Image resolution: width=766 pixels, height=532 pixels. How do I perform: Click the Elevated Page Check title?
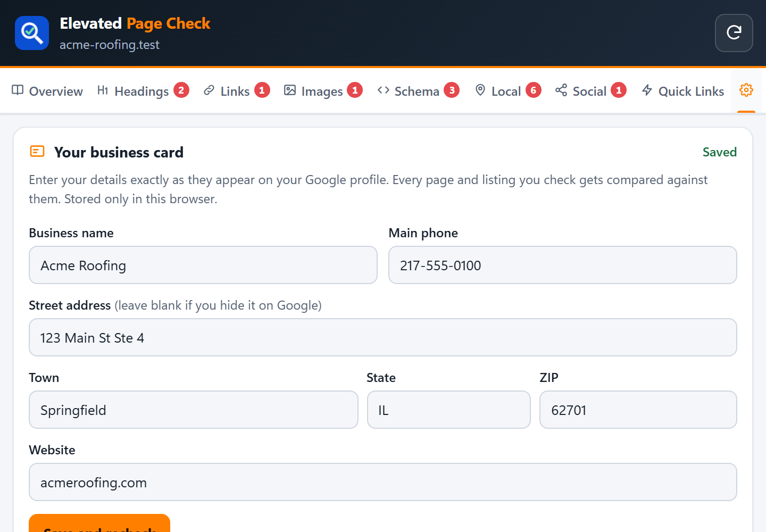point(135,23)
